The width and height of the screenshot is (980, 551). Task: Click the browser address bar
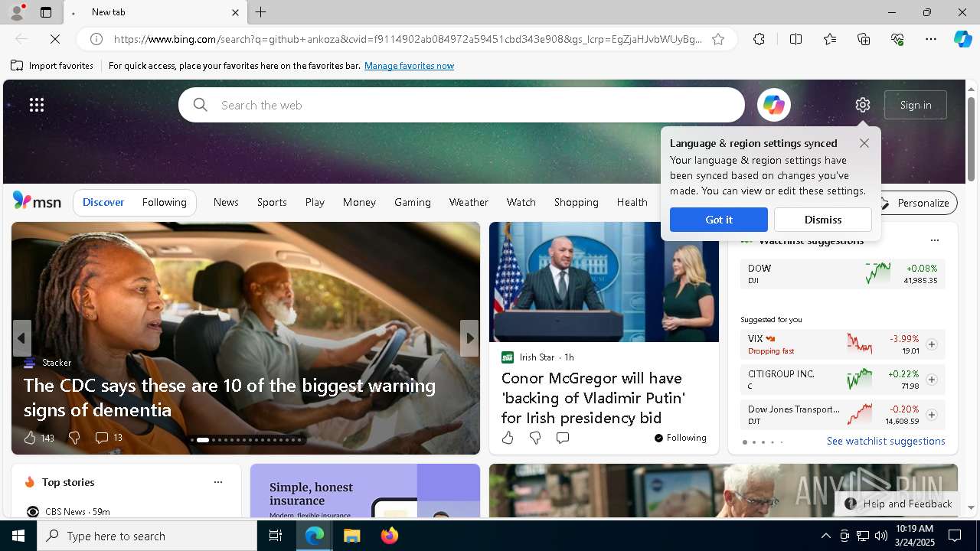click(407, 39)
